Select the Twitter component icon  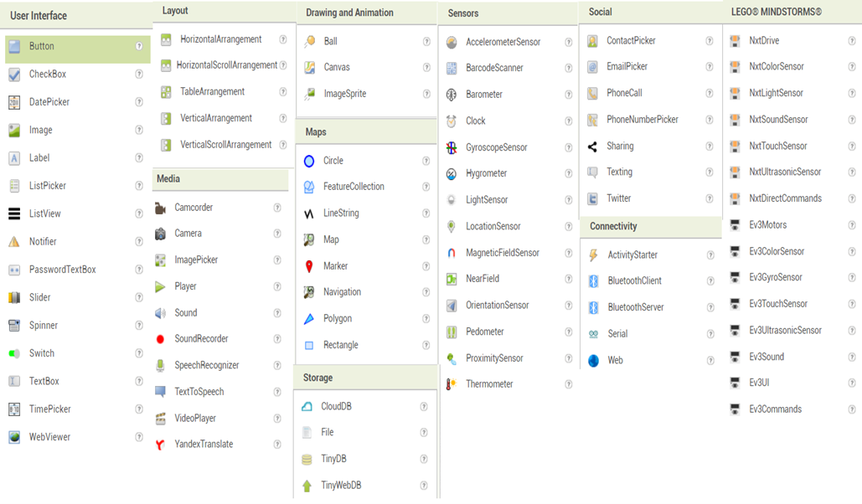[x=592, y=199]
